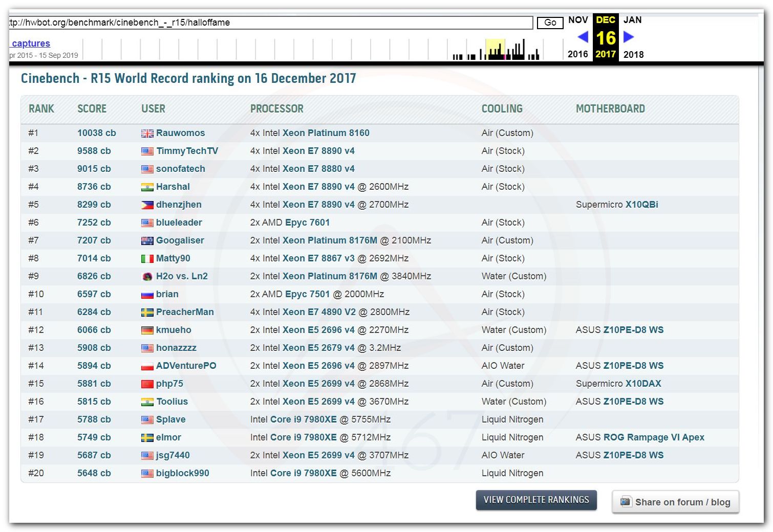
Task: Open the captures link
Action: coord(31,43)
